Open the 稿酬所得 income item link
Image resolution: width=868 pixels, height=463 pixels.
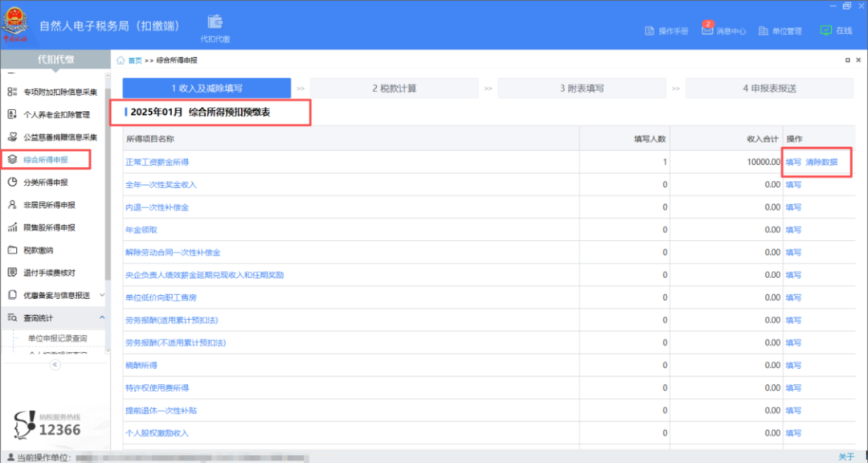coord(141,365)
